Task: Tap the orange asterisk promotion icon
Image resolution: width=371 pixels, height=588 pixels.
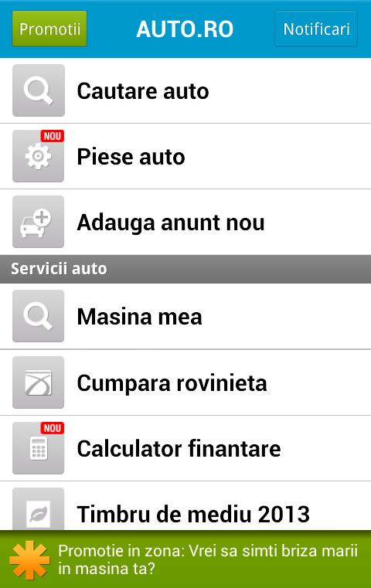Action: [29, 560]
